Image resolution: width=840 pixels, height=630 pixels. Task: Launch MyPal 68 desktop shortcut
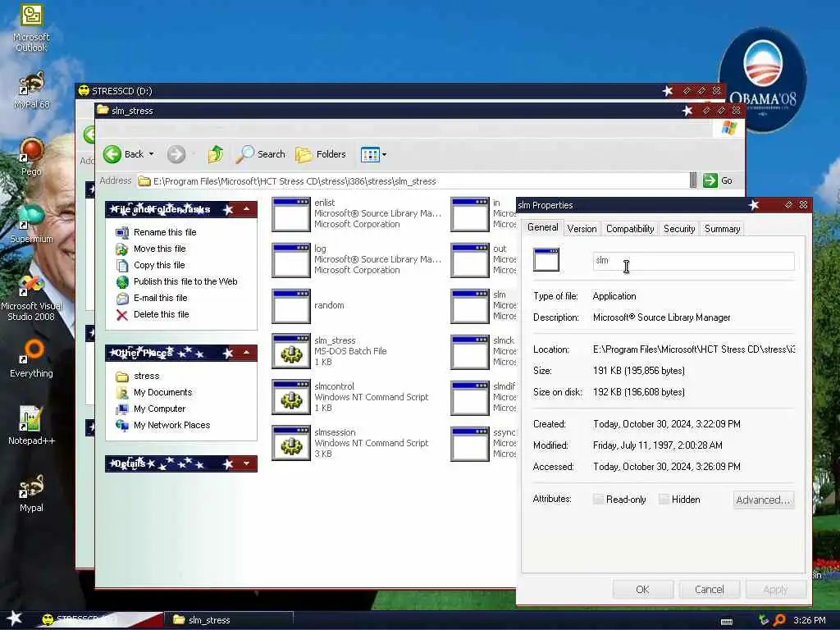point(31,90)
